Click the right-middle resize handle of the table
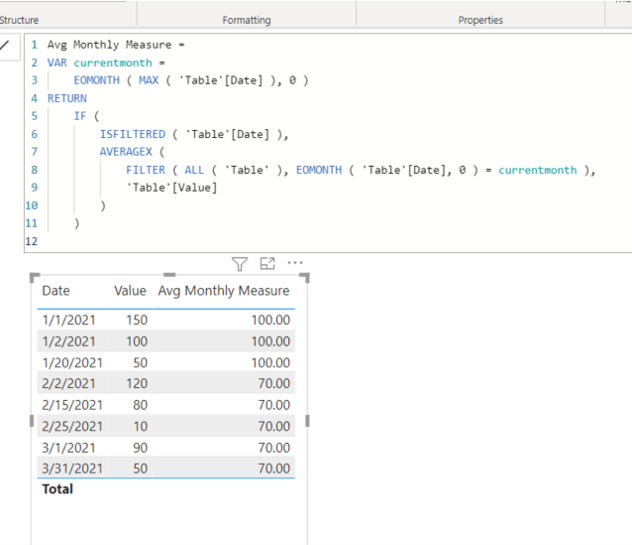 [308, 421]
